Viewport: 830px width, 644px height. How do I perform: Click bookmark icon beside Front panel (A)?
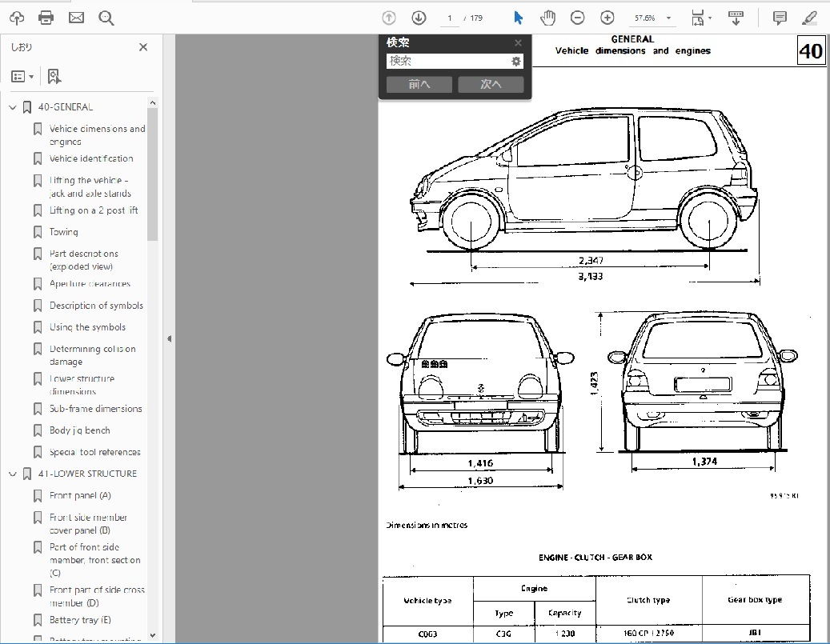tap(38, 495)
